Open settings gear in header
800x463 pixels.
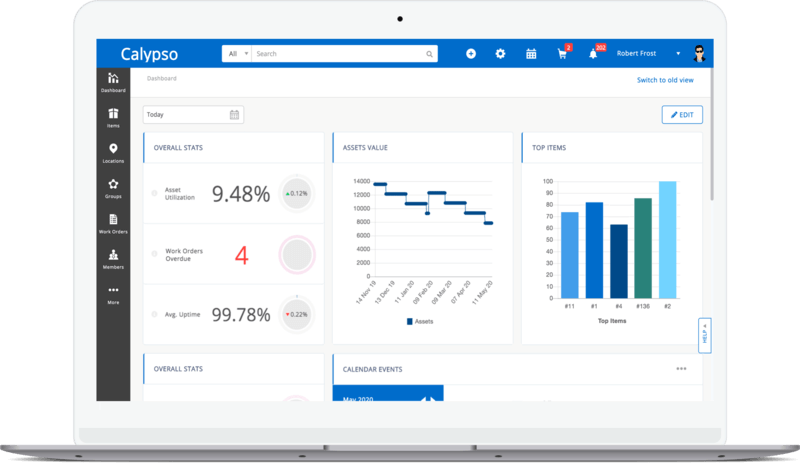[501, 54]
